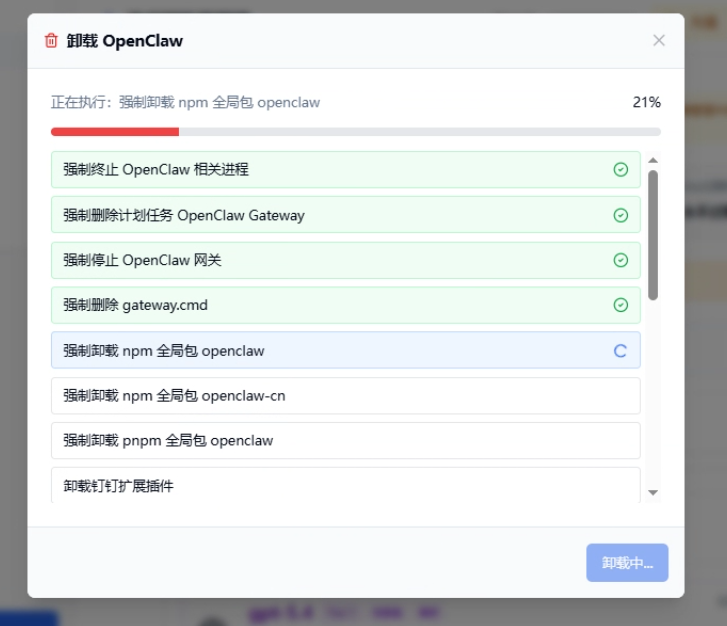Select the step 强制停止 OpenClaw 网关
727x626 pixels.
[345, 260]
